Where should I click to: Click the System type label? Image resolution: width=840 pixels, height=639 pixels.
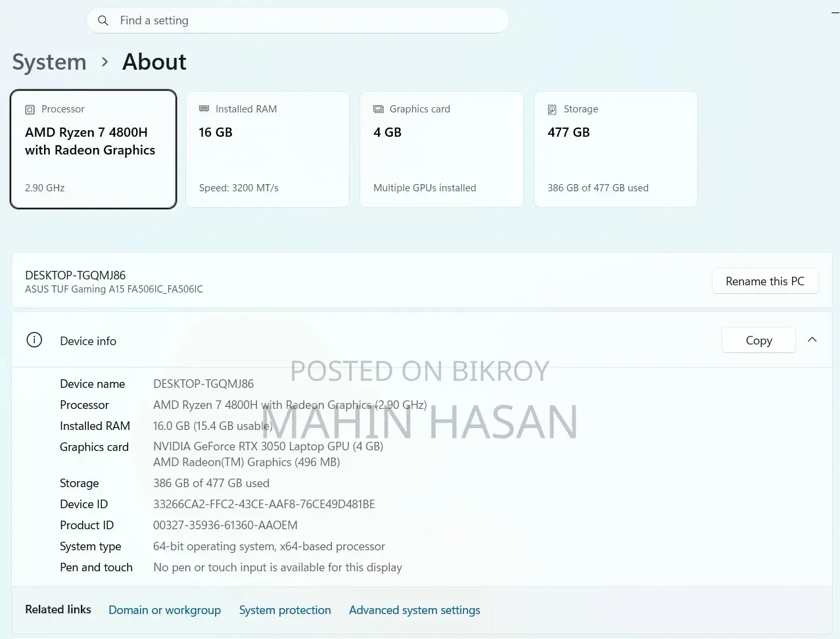[x=90, y=546]
